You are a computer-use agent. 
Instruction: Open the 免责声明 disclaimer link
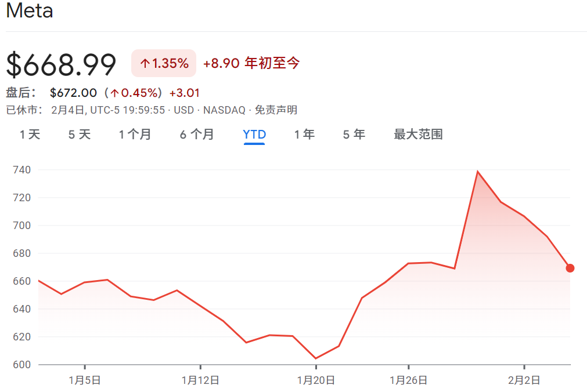276,110
